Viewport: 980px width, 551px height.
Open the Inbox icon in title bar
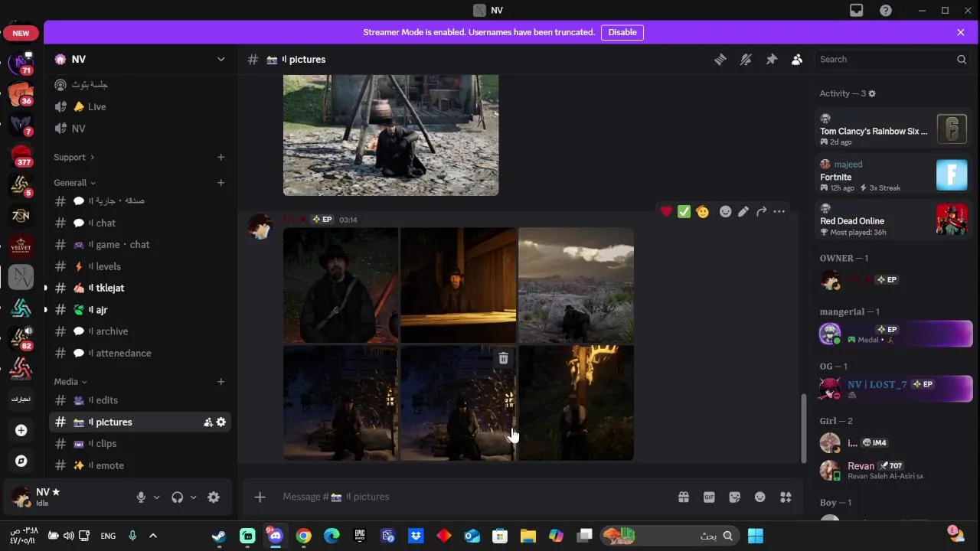pyautogui.click(x=857, y=10)
